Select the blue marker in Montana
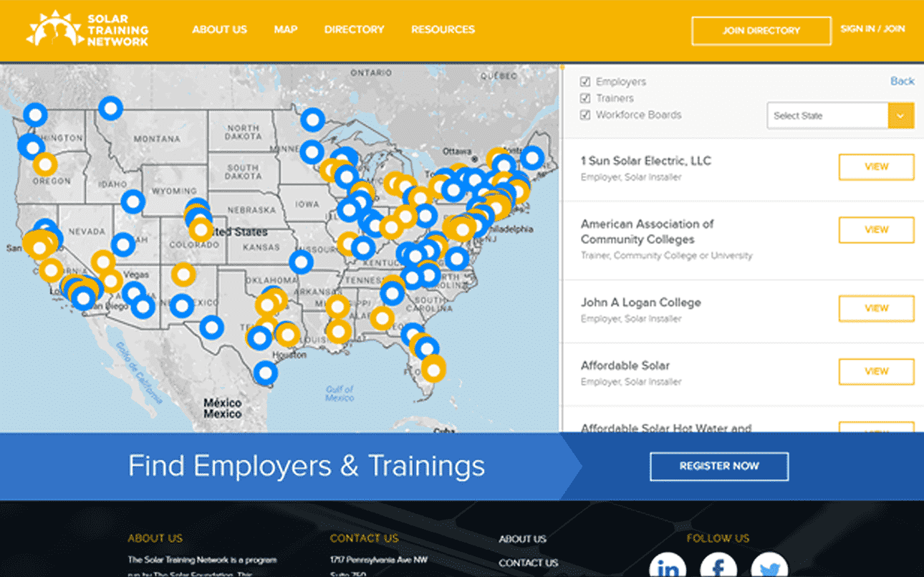The width and height of the screenshot is (924, 577). 110,108
